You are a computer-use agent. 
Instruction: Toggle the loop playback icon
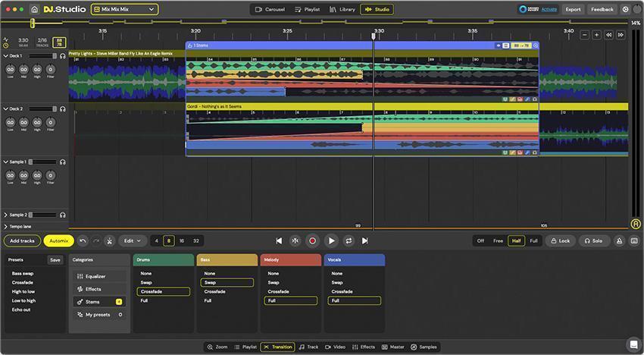(x=349, y=240)
